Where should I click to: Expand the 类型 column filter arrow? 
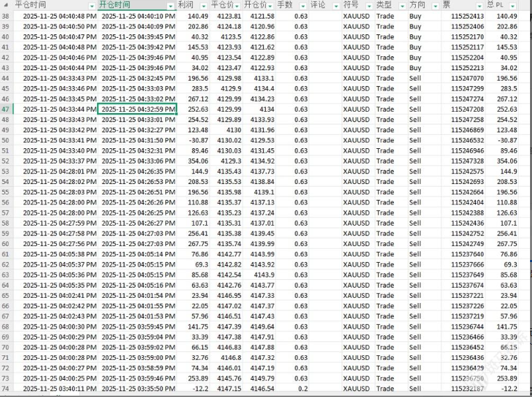(x=402, y=5)
